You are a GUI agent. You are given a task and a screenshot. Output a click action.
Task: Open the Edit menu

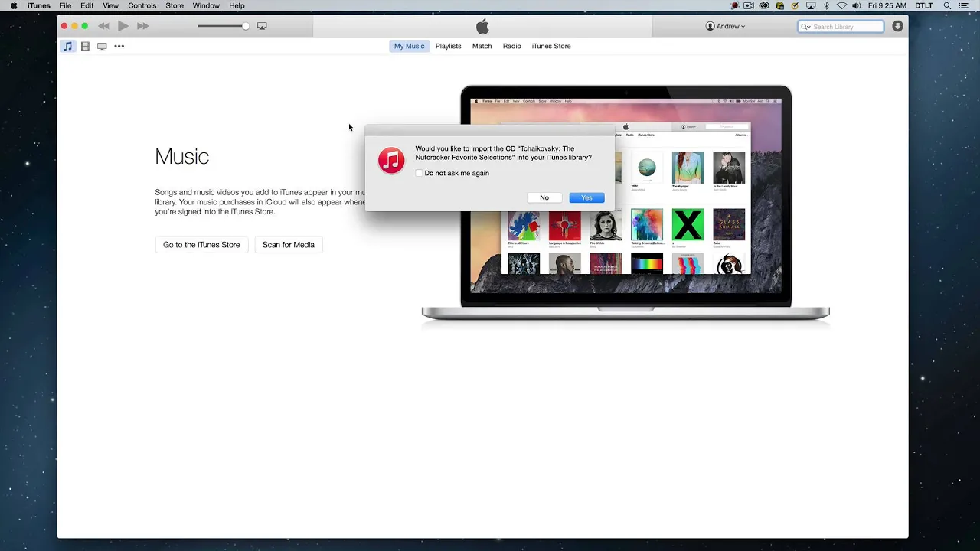tap(87, 5)
